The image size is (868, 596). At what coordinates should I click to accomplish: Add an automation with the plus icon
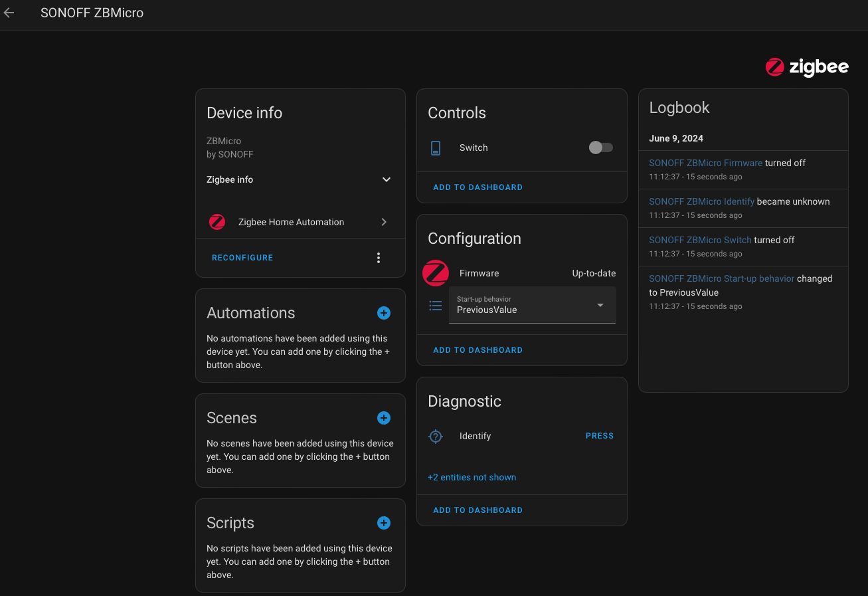[x=384, y=313]
